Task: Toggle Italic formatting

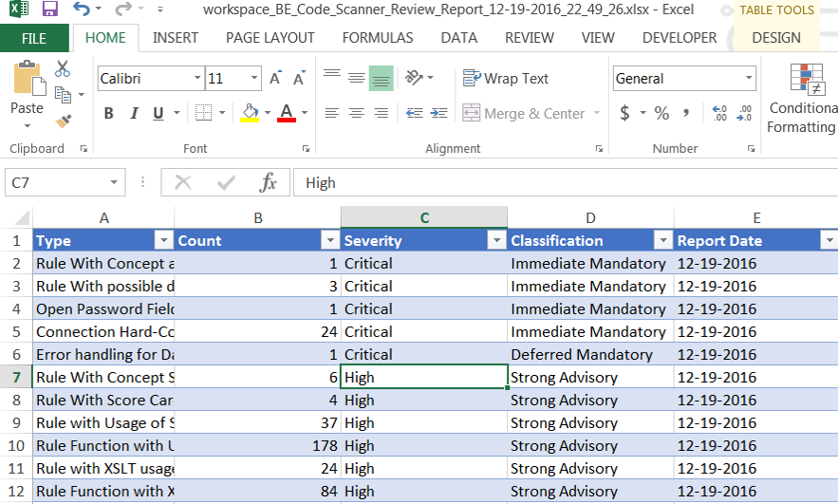Action: 133,114
